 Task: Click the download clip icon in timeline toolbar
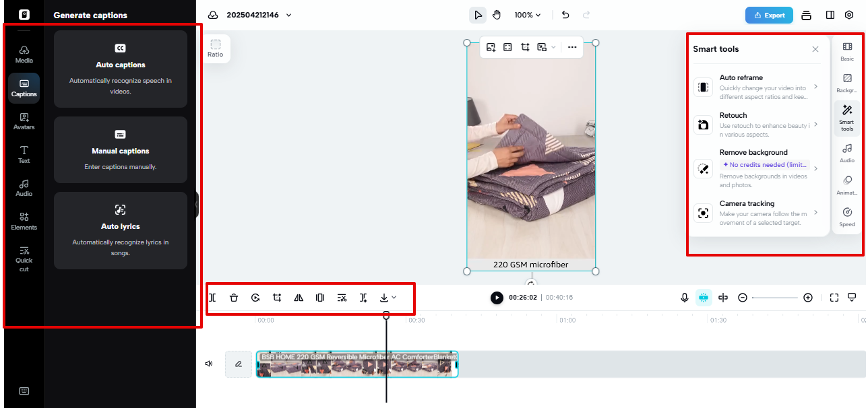[x=384, y=298]
